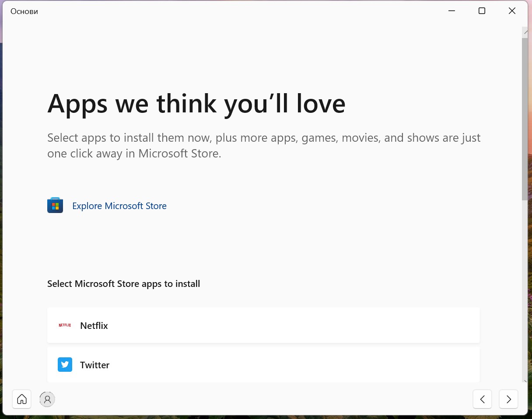Maximize the Основи window
Screen dimensions: 532x419
coord(482,11)
